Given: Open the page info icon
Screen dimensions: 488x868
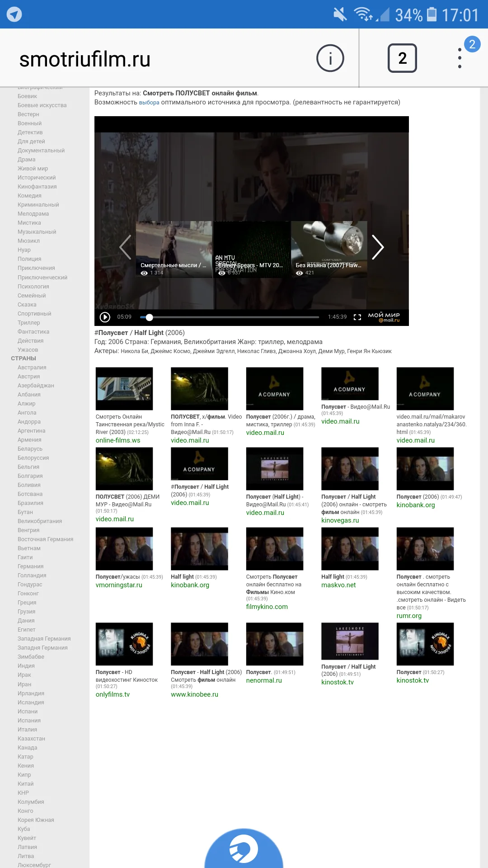Looking at the screenshot, I should click(330, 58).
